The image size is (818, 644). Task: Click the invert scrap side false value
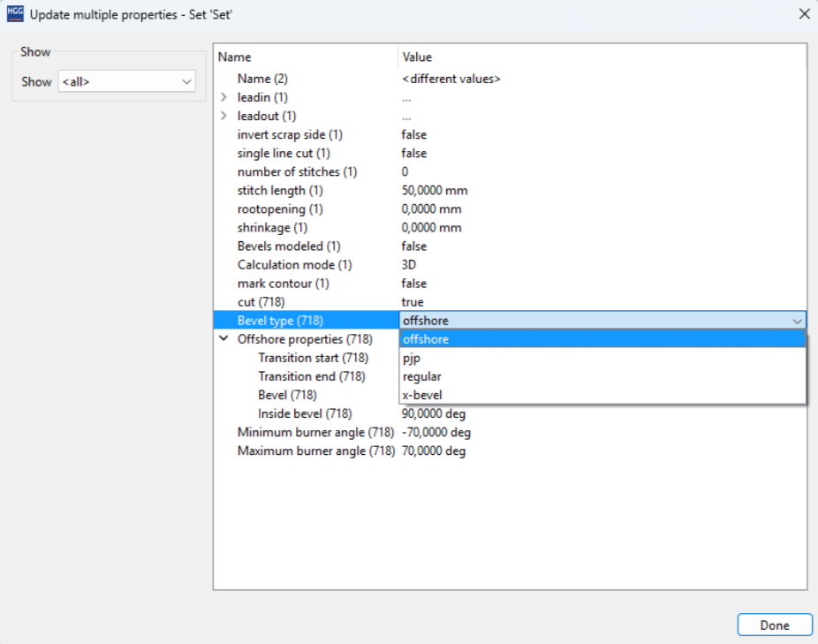[x=414, y=134]
